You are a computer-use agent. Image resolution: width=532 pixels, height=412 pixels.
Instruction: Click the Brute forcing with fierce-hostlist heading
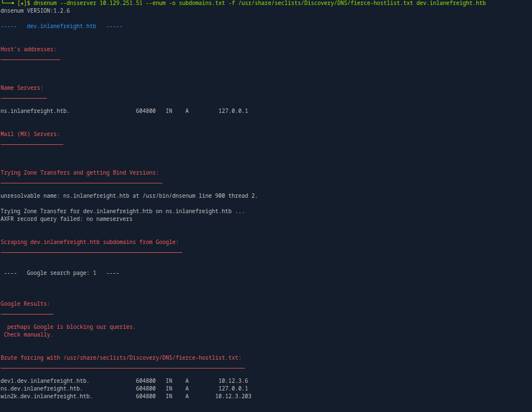coord(121,358)
